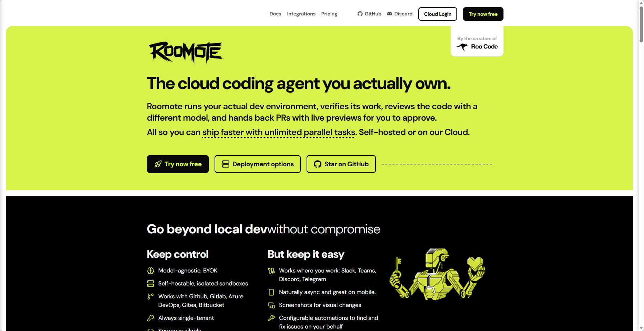Screen dimensions: 644x331
Task: Click the phone icon beside Naturally async
Action: tap(271, 292)
